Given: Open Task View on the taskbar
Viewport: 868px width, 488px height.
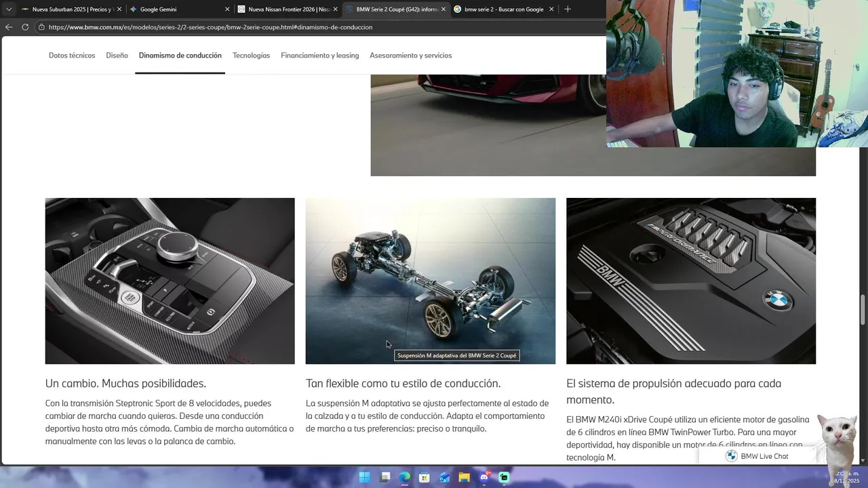Looking at the screenshot, I should (x=384, y=477).
